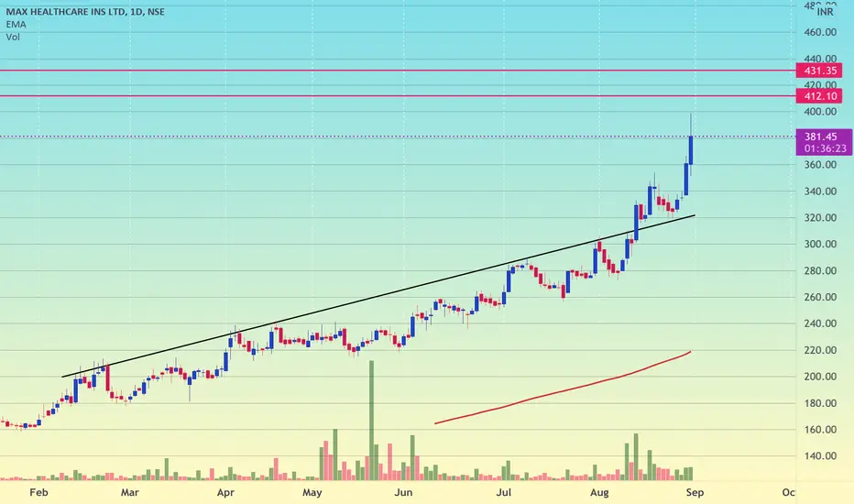
Task: Click the 220.00 price axis label
Action: coord(820,350)
